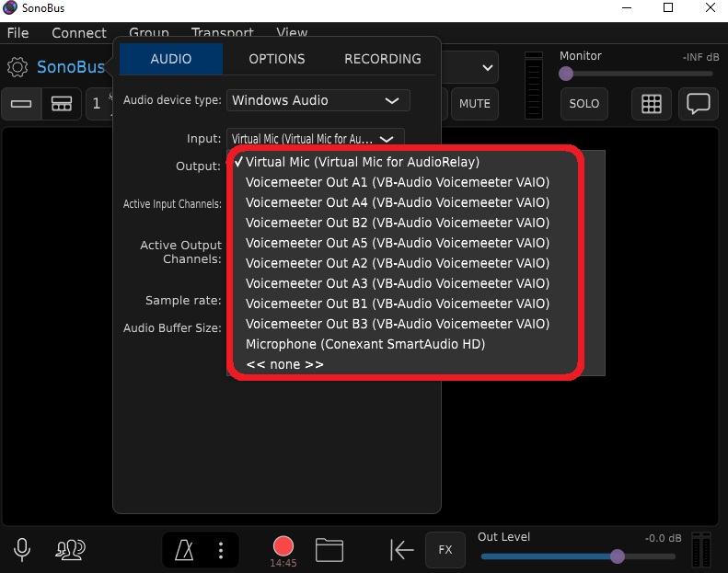Click the output level meter

(x=701, y=550)
